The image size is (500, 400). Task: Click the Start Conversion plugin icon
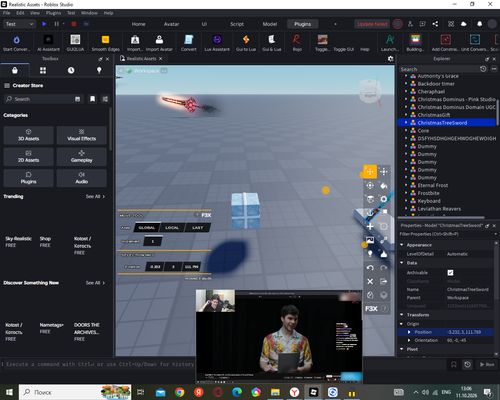tap(16, 43)
